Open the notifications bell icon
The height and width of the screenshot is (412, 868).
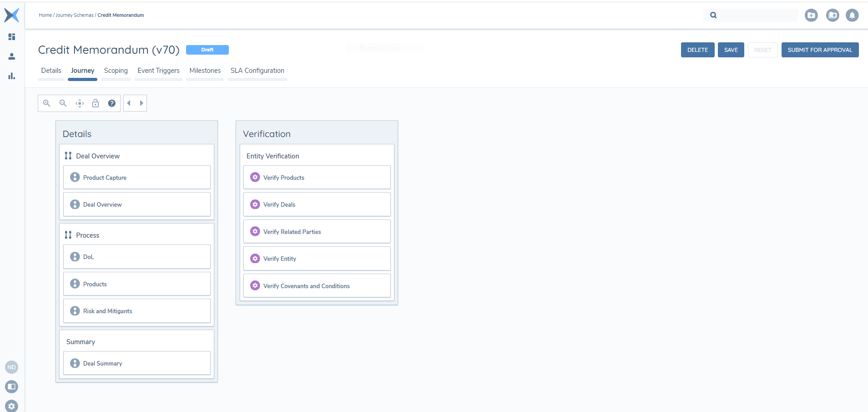point(852,15)
